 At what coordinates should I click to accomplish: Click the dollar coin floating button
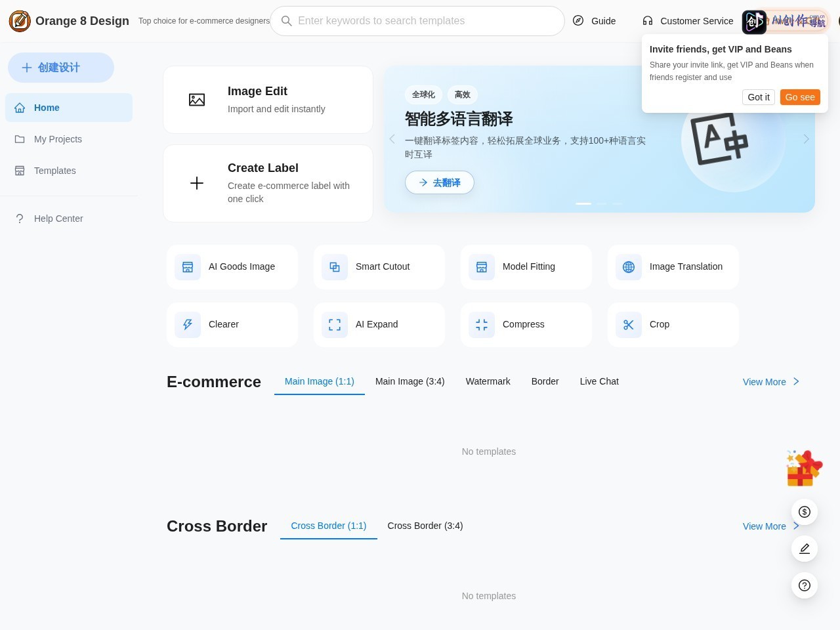[805, 512]
